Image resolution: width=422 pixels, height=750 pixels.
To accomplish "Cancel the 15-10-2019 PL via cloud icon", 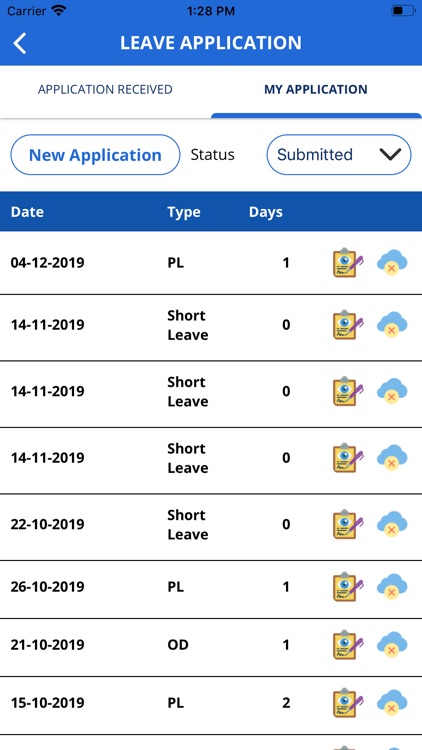I will click(x=392, y=703).
